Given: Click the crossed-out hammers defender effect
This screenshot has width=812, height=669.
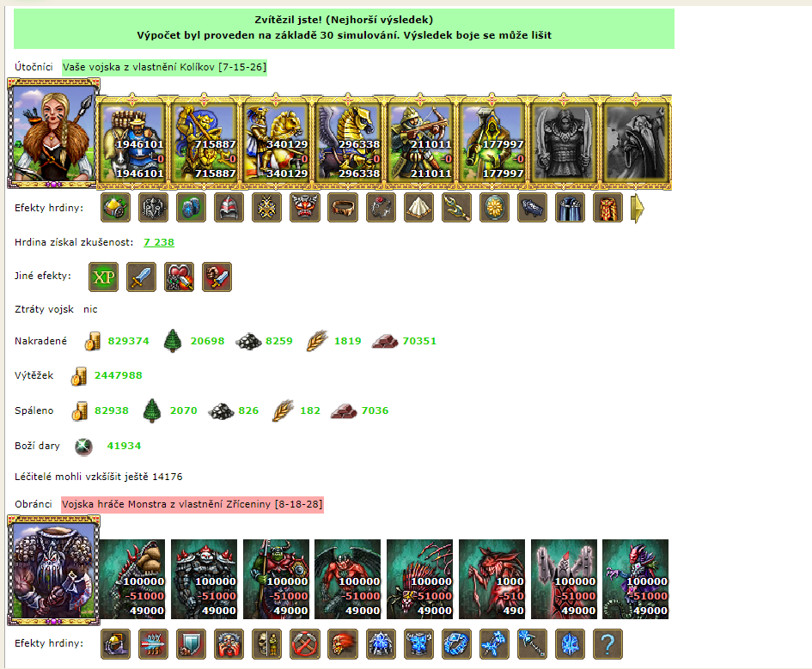Looking at the screenshot, I should 305,643.
